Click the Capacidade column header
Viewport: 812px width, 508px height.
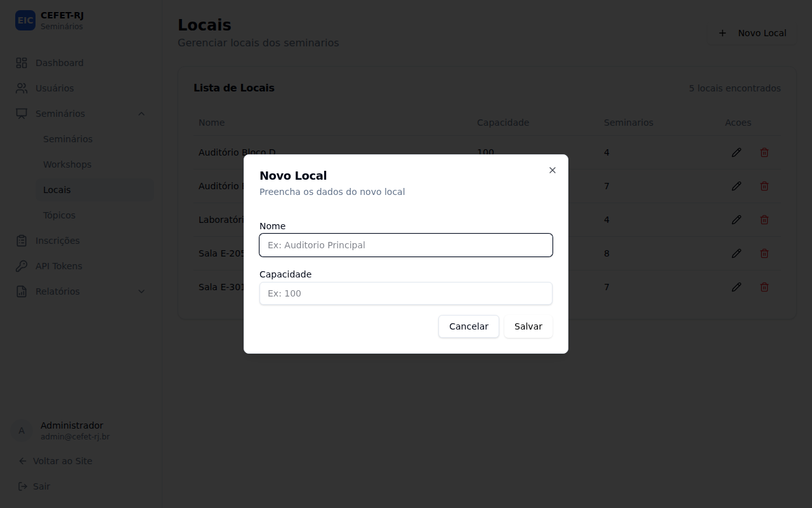[503, 123]
